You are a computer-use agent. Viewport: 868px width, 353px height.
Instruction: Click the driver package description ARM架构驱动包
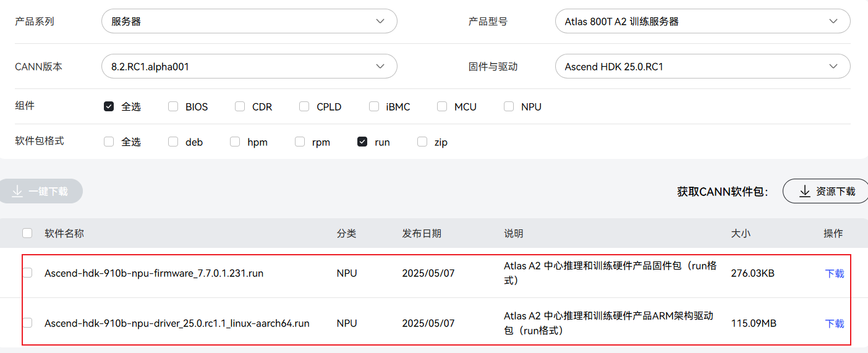pos(609,323)
